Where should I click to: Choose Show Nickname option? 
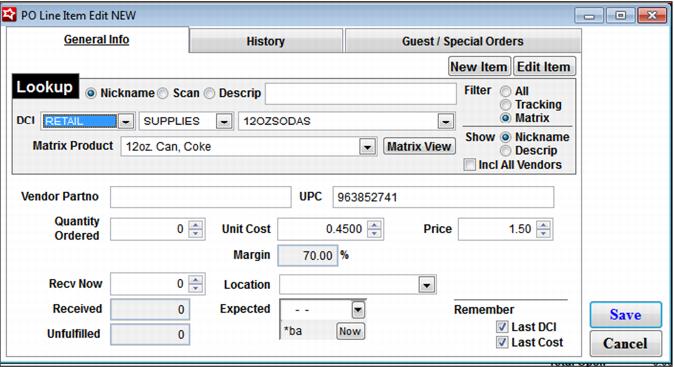coord(505,137)
